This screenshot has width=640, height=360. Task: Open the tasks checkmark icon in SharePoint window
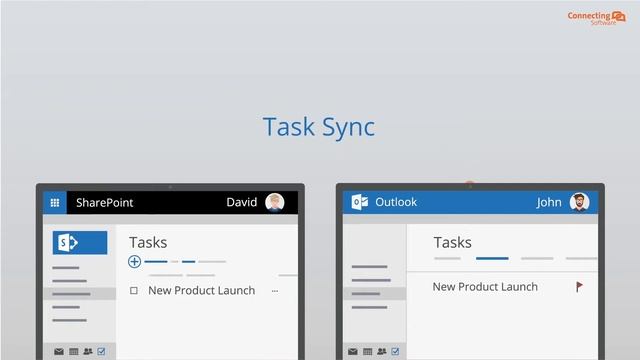101,351
